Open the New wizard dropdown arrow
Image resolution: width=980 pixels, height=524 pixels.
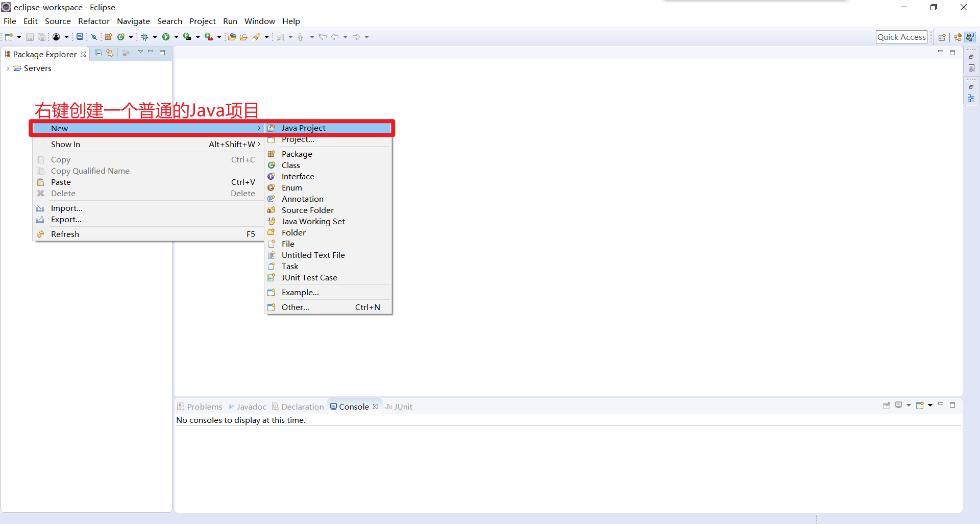(19, 37)
